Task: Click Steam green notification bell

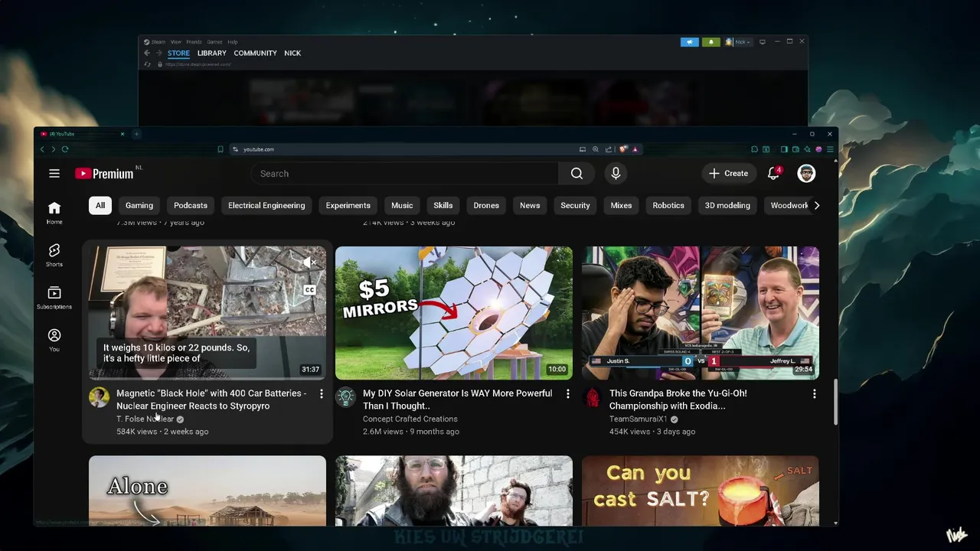Action: [711, 42]
